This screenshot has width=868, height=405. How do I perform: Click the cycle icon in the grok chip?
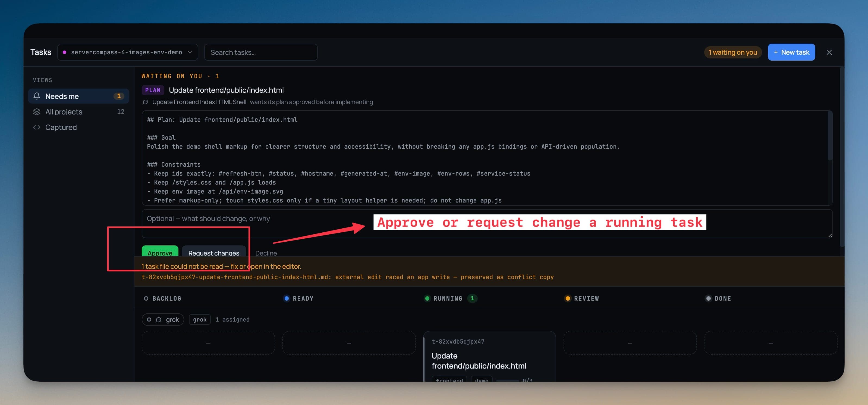coord(159,319)
